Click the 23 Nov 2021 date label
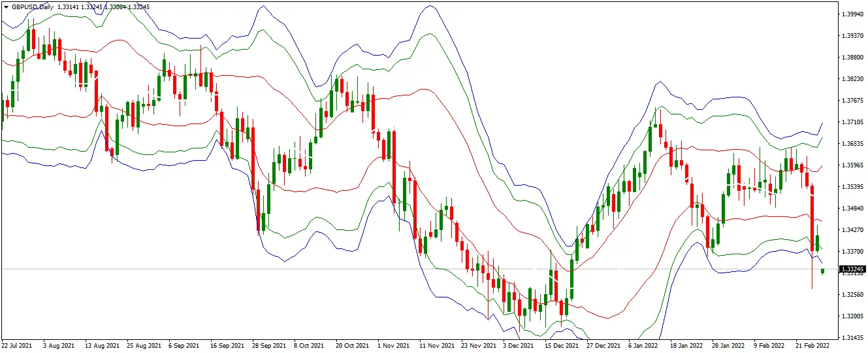Image resolution: width=868 pixels, height=353 pixels. (478, 345)
